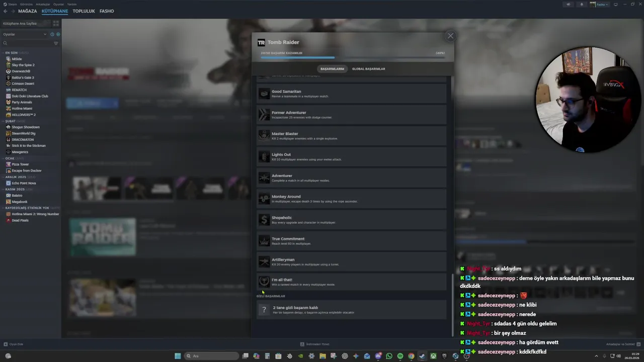This screenshot has width=644, height=362.
Task: Click the Former Adventurer achievement icon
Action: coord(264,115)
